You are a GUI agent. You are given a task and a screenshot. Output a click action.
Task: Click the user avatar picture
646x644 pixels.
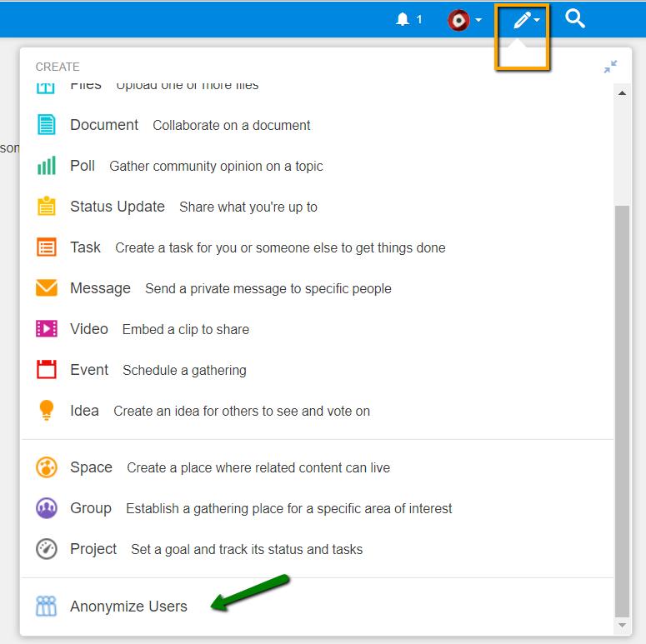click(458, 20)
